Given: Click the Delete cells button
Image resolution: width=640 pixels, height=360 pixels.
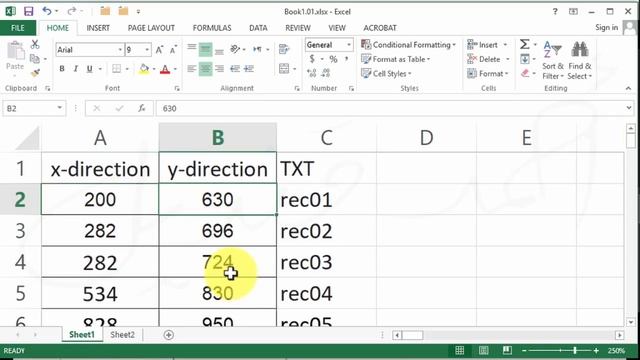Looking at the screenshot, I should click(489, 59).
